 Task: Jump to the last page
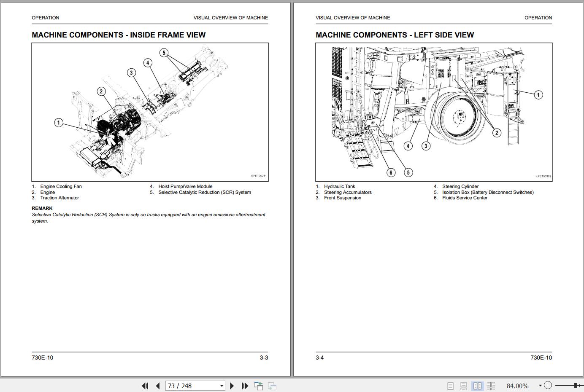pyautogui.click(x=245, y=386)
